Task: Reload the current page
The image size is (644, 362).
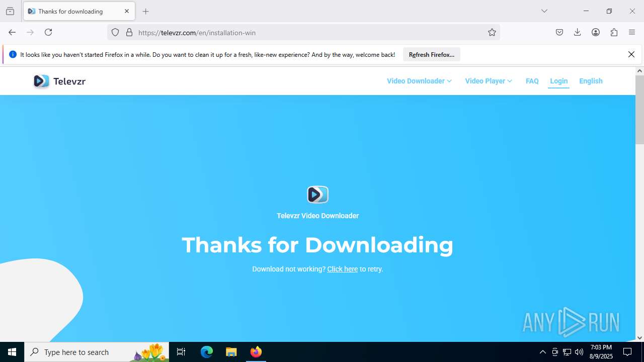Action: tap(48, 32)
